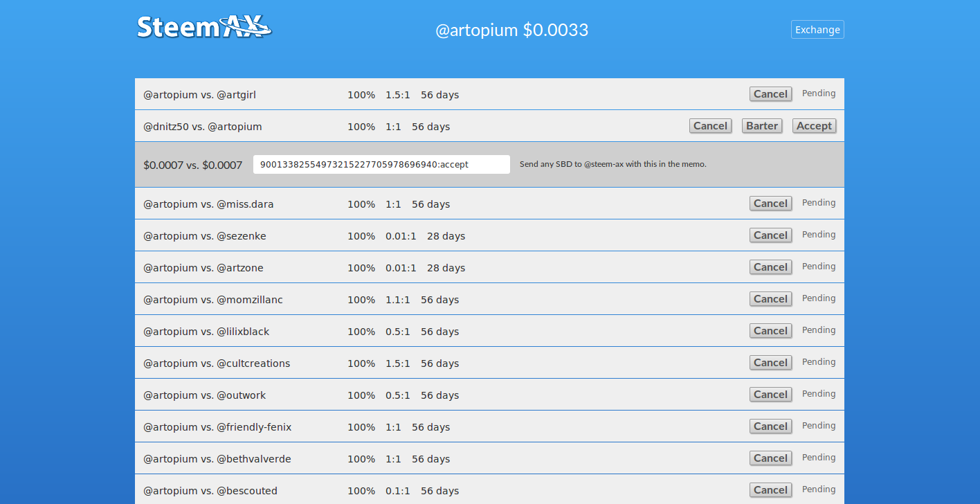Viewport: 980px width, 504px height.
Task: Click the 100% value in @miss.dara row
Action: click(361, 204)
